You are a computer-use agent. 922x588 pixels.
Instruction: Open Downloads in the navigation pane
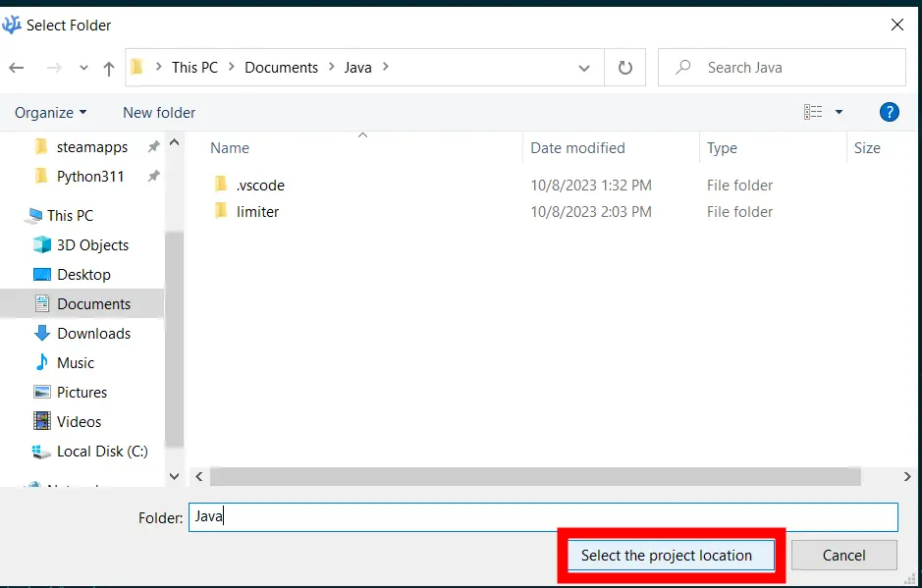tap(93, 334)
